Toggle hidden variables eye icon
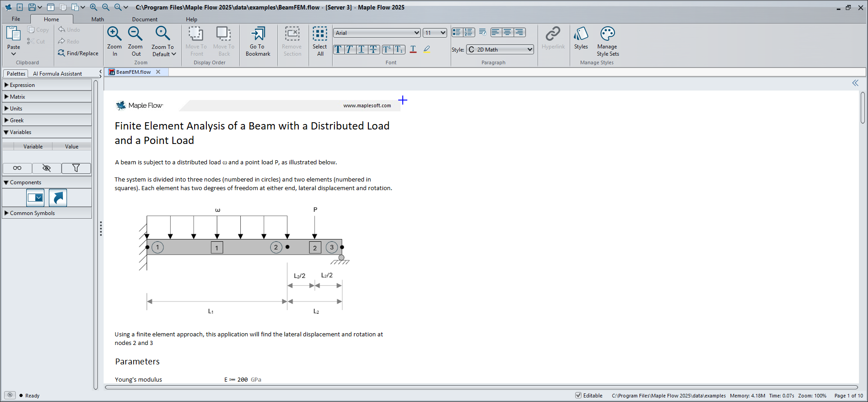 point(47,168)
